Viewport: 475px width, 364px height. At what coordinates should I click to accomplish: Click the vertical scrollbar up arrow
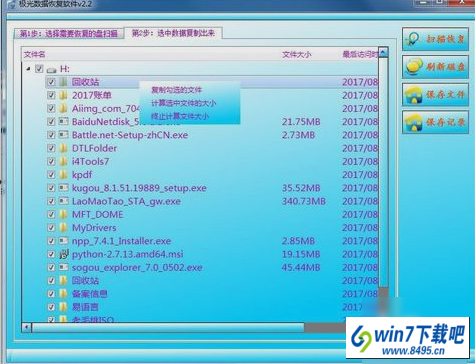pyautogui.click(x=383, y=52)
